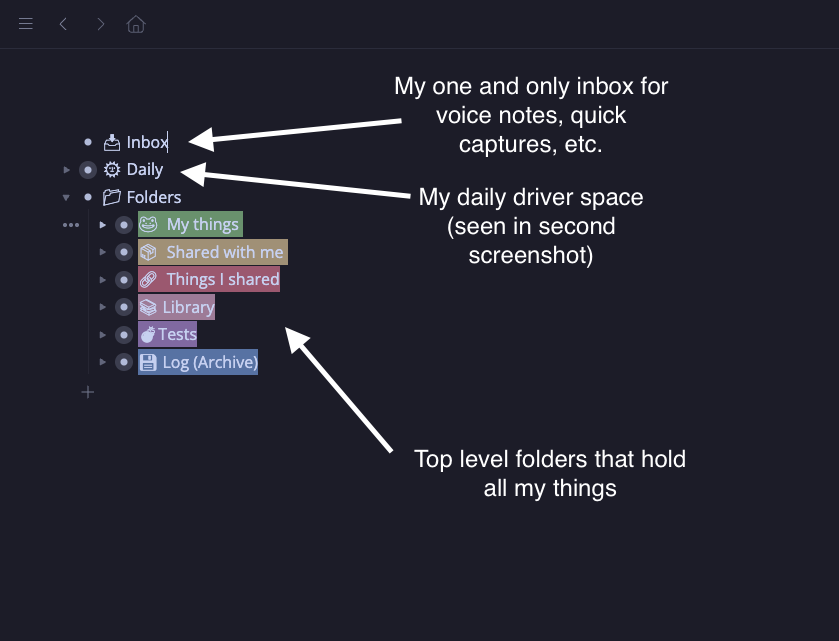839x641 pixels.
Task: Click the Home icon in toolbar
Action: pos(136,24)
